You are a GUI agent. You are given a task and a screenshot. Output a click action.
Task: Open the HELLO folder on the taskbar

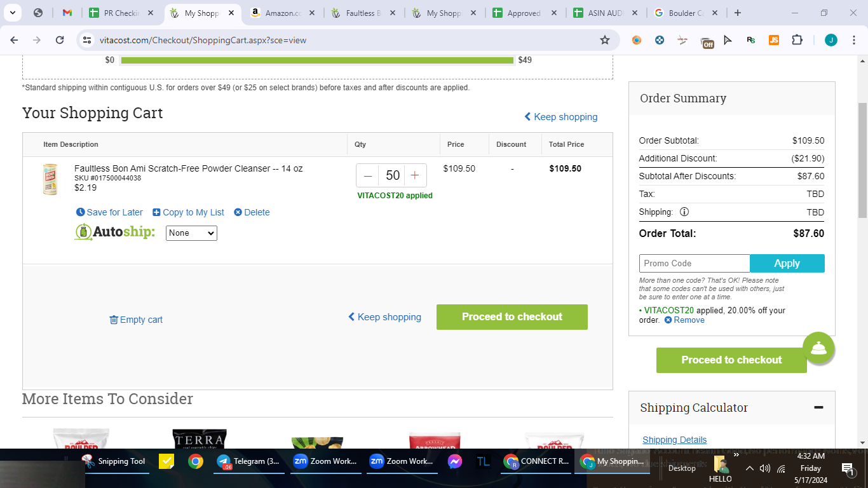coord(721,469)
